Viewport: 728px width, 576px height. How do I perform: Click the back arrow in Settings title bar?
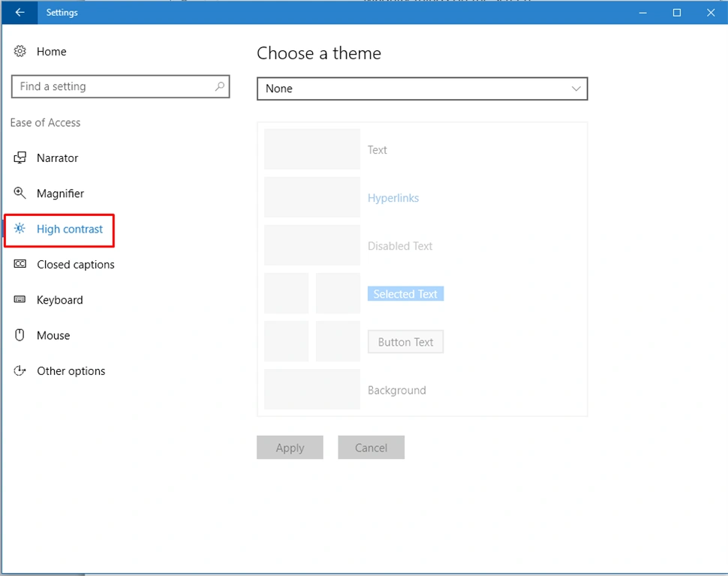coord(20,13)
